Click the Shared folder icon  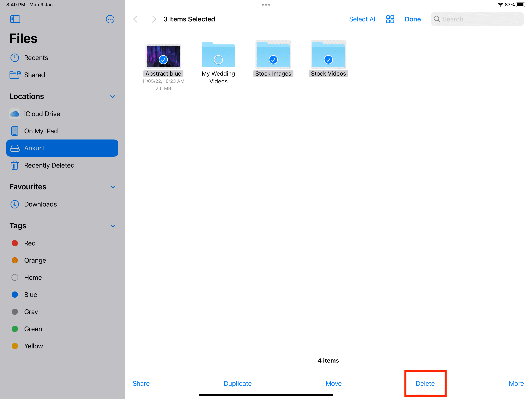[15, 75]
